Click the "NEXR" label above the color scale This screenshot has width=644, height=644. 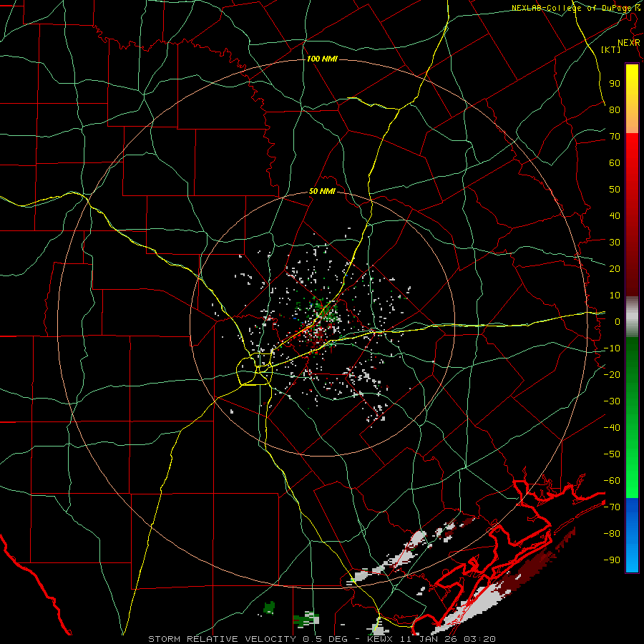(x=628, y=43)
